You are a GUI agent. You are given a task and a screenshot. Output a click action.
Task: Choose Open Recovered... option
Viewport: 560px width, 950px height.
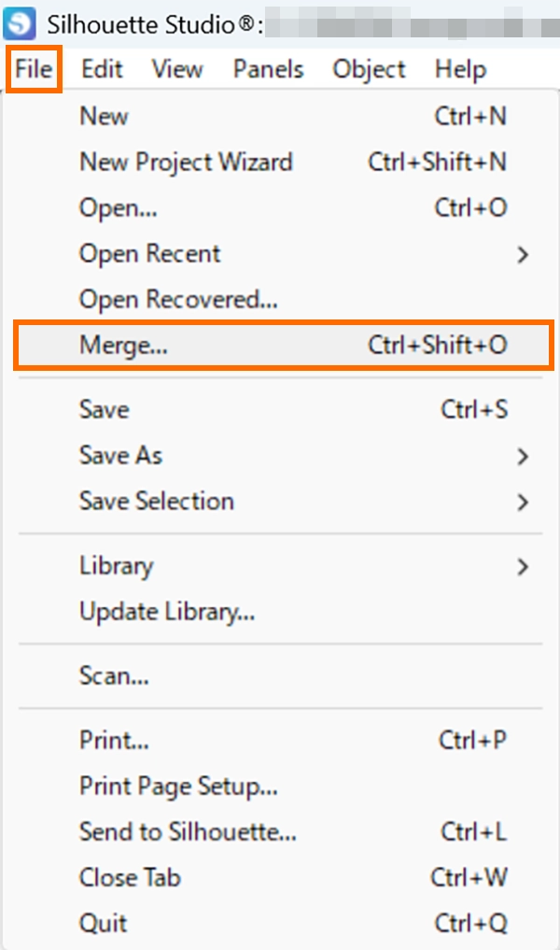click(x=178, y=300)
